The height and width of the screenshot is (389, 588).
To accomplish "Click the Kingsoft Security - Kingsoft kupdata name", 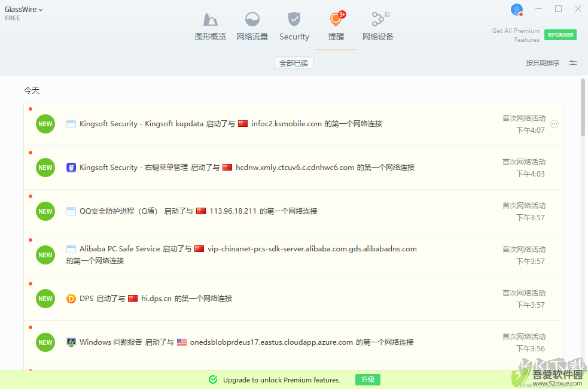I will 141,124.
